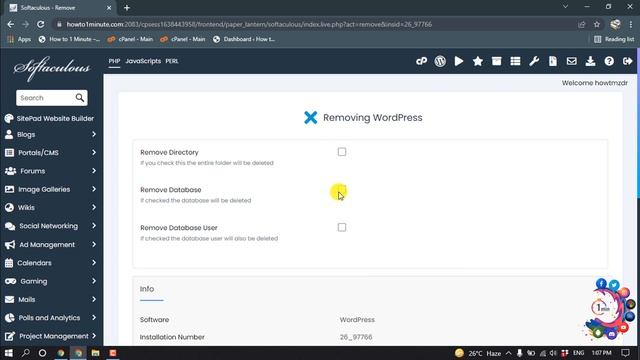
Task: Open Cortana circle icon on taskbar
Action: [x=42, y=353]
